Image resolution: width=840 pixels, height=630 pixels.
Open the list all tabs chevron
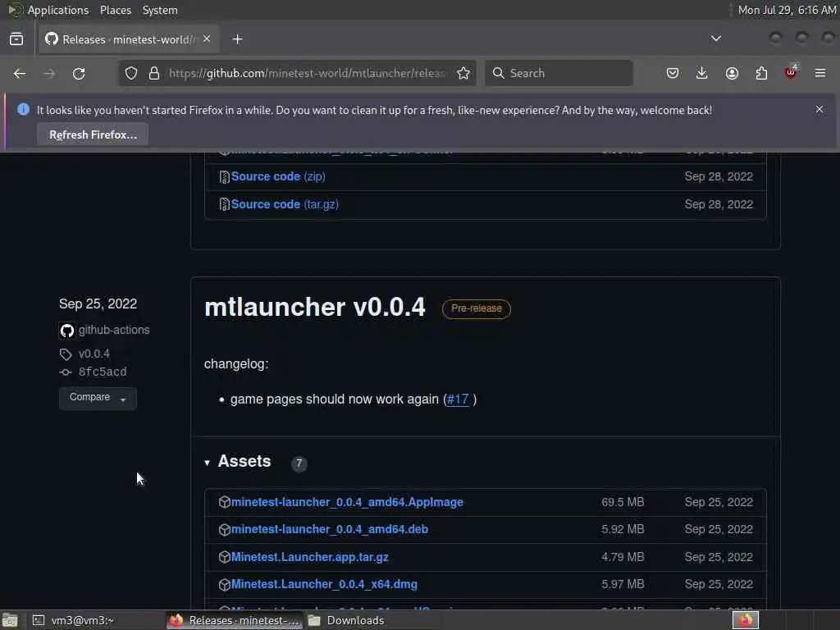[x=715, y=39]
